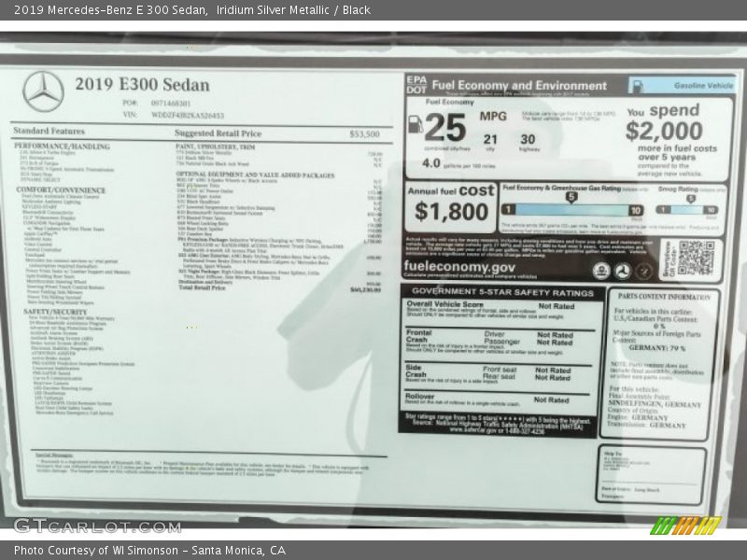Click the "SAFETY/SECURITY" section heading
The width and height of the screenshot is (747, 560).
coord(55,312)
